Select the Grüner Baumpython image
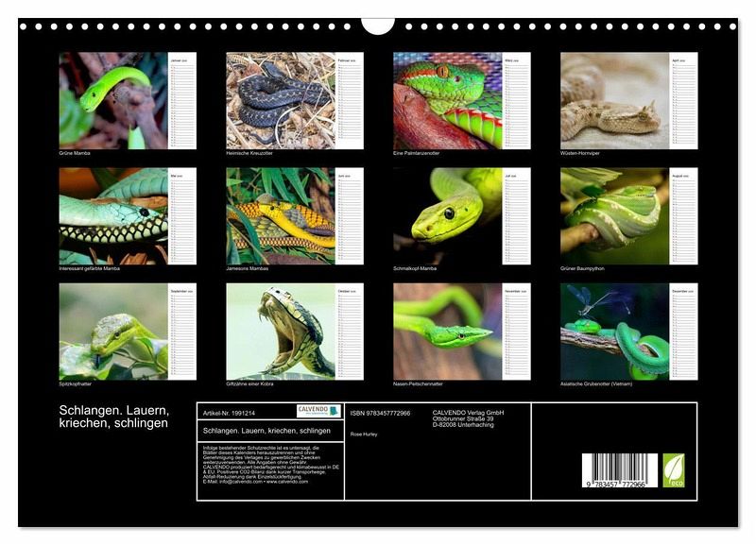This screenshot has height=545, width=756. [x=614, y=216]
